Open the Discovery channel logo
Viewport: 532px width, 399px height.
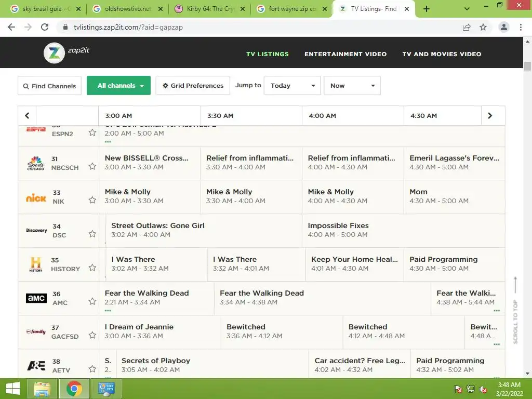36,230
